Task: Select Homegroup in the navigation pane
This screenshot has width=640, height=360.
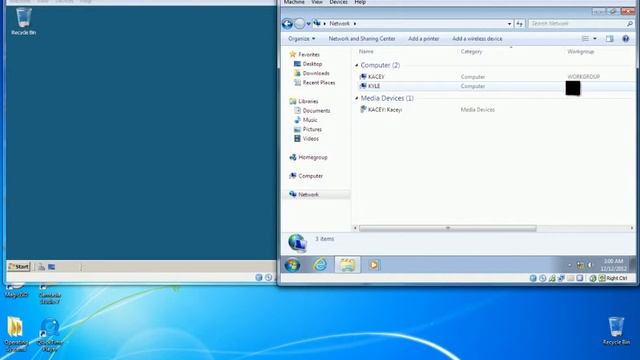Action: (308, 157)
